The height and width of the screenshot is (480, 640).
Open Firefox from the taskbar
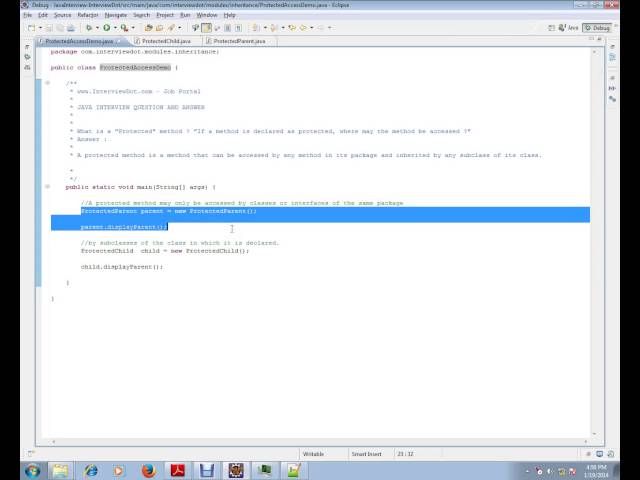tap(149, 471)
